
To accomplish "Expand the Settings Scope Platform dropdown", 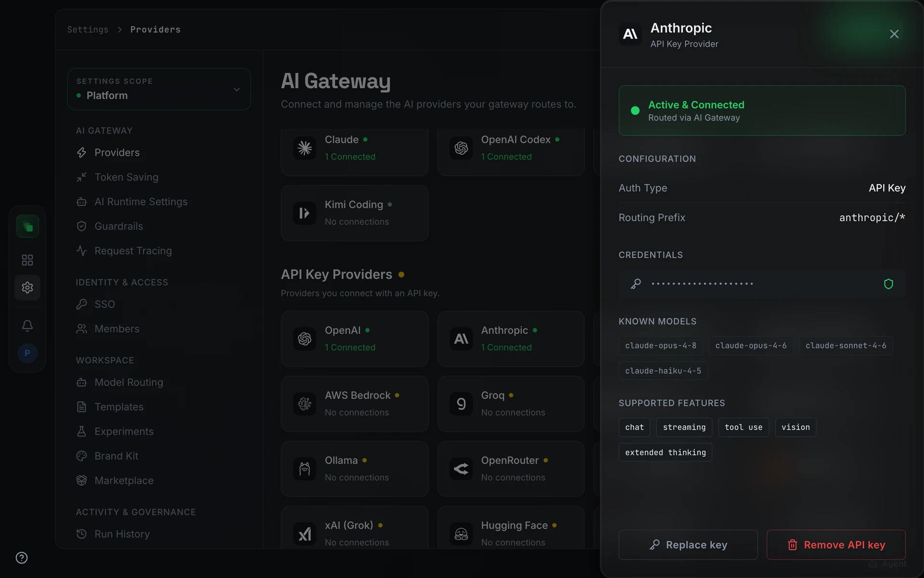I will (x=159, y=89).
